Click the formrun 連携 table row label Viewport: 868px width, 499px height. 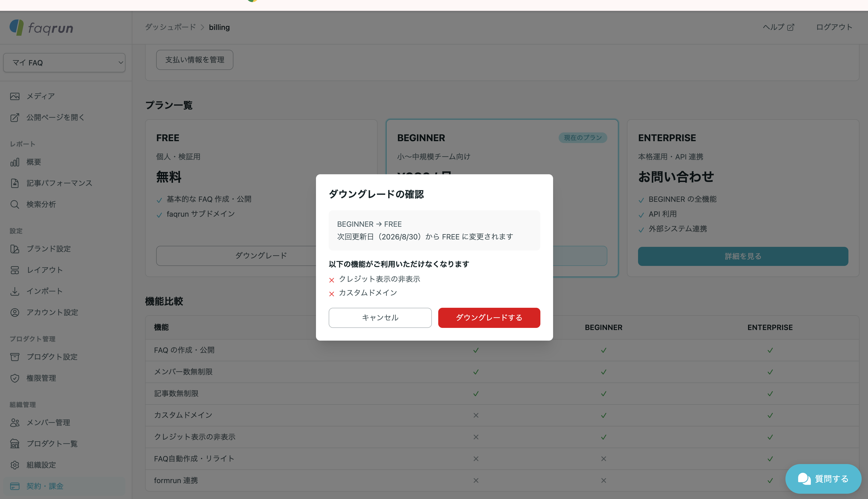176,480
